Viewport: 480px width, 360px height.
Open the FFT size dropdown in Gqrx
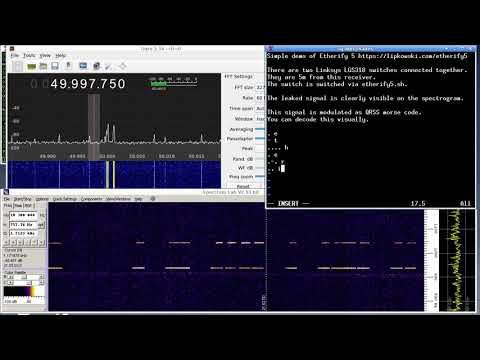(260, 87)
